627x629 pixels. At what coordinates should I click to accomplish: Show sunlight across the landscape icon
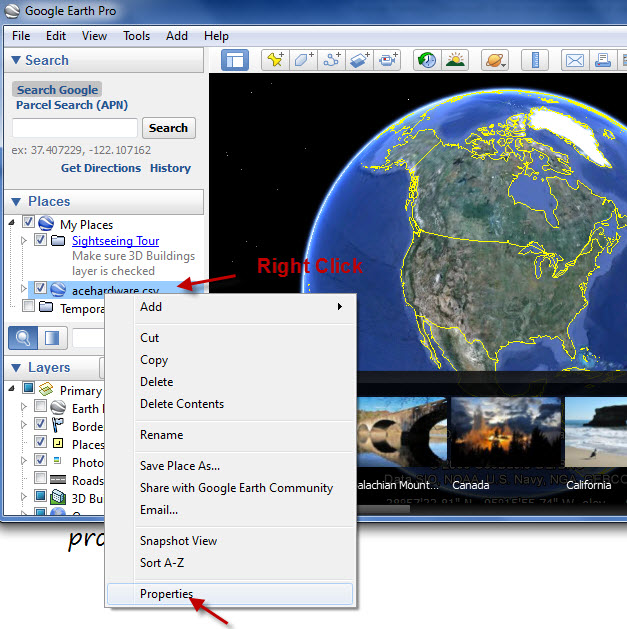[x=455, y=60]
